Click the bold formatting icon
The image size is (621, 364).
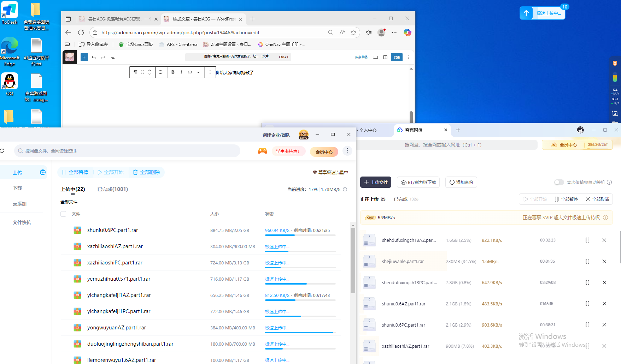coord(173,72)
